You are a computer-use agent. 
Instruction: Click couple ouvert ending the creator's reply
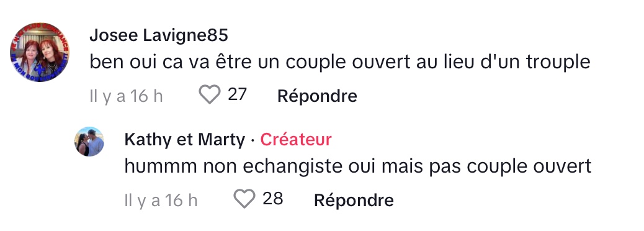pos(529,167)
